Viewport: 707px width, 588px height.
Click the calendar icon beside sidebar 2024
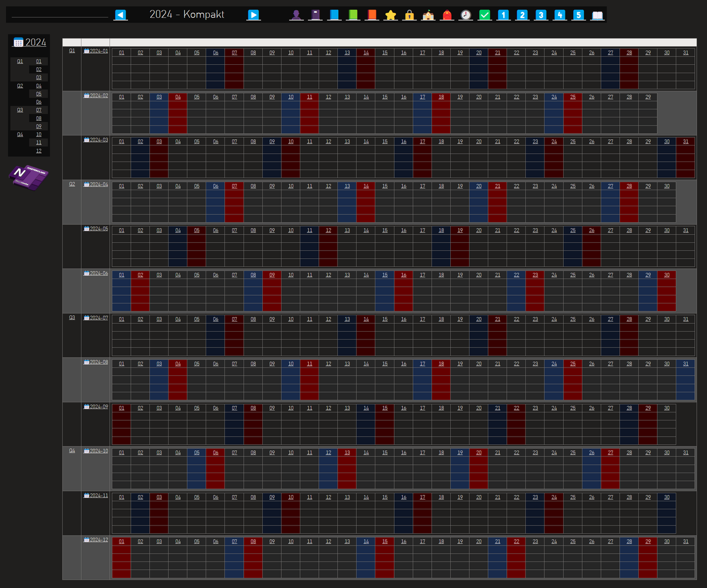tap(18, 42)
